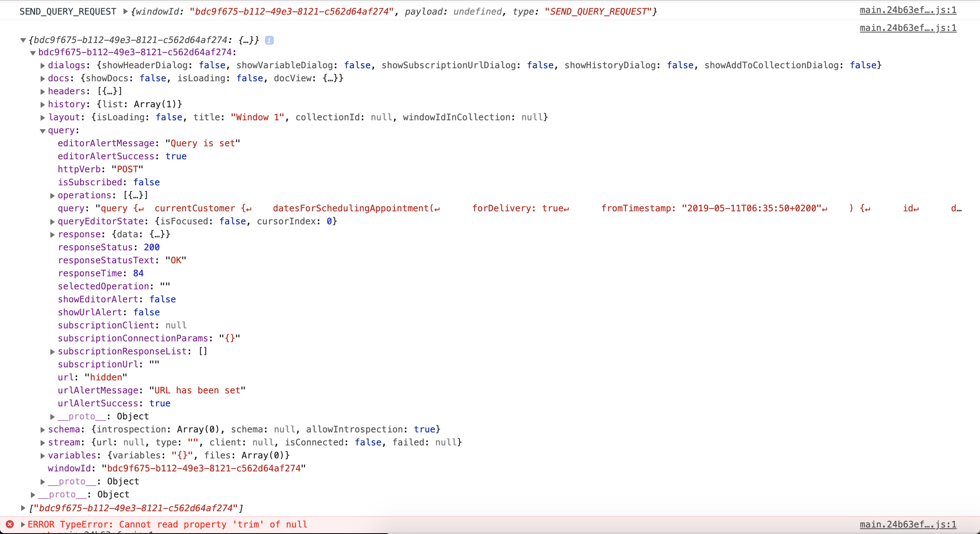Expand the docs property
Screen dimensions: 980x534
(43, 78)
